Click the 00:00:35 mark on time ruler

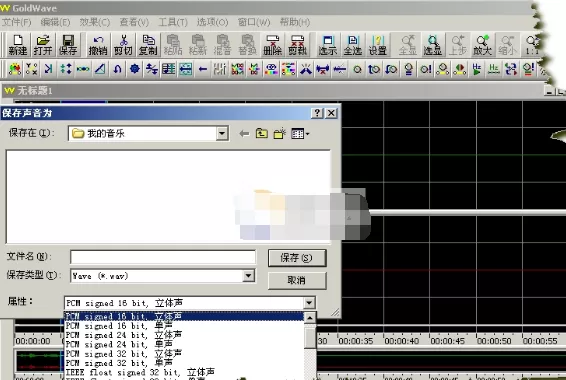[x=356, y=341]
